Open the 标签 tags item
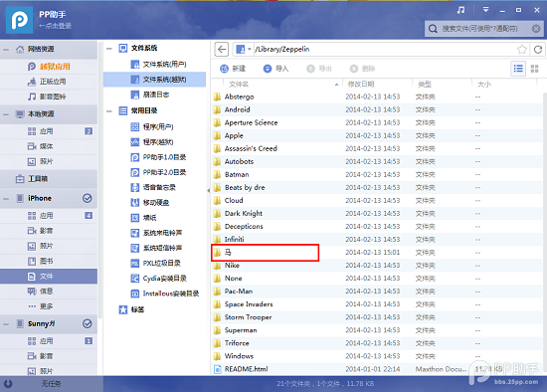This screenshot has width=547, height=392. 131,309
